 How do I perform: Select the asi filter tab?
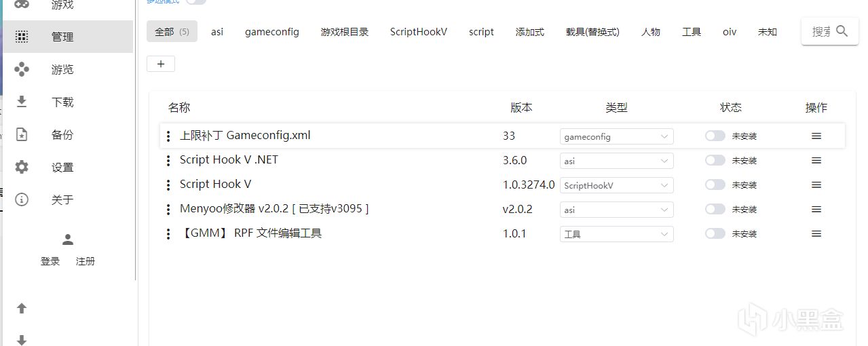click(217, 31)
